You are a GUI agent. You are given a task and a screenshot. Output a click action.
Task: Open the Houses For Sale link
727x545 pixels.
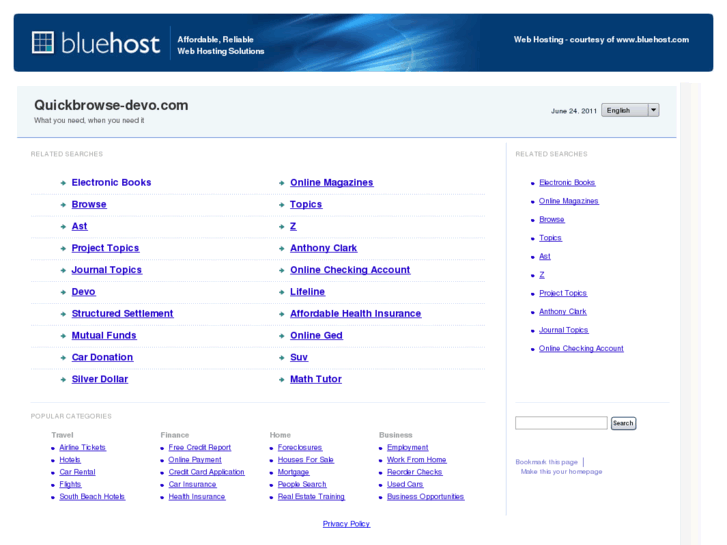[306, 460]
